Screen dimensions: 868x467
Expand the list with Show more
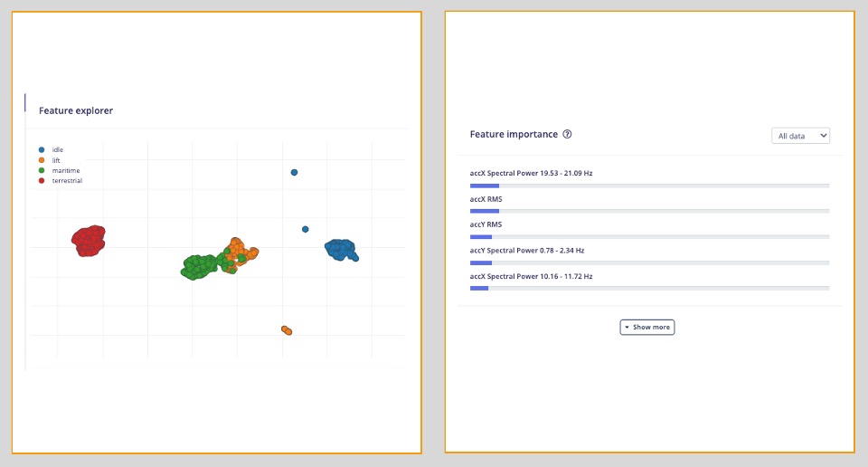click(646, 327)
